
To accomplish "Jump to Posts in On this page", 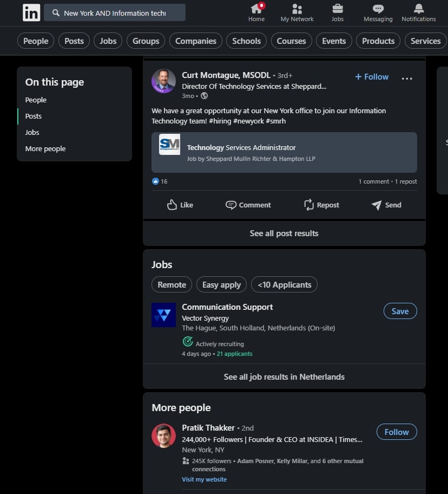I will click(34, 116).
